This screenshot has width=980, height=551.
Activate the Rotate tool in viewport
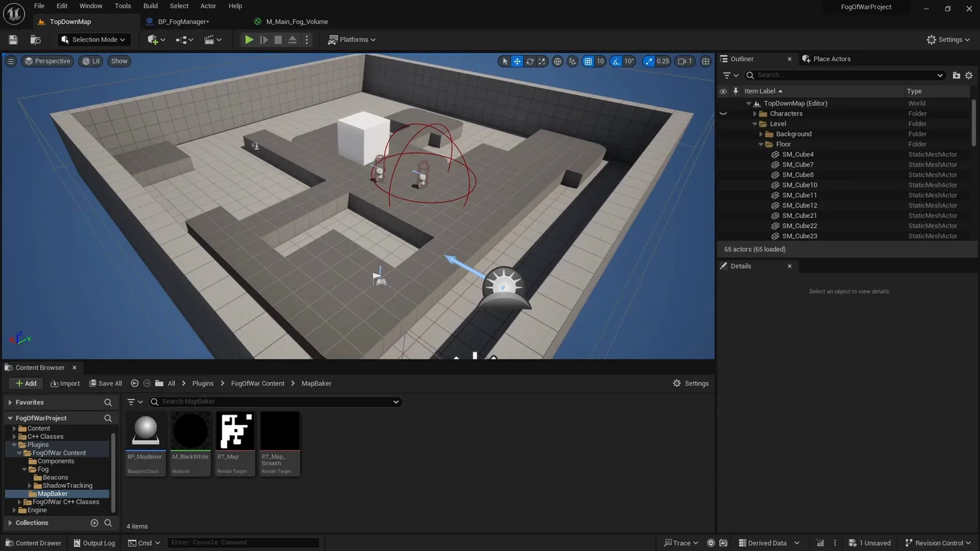[530, 61]
